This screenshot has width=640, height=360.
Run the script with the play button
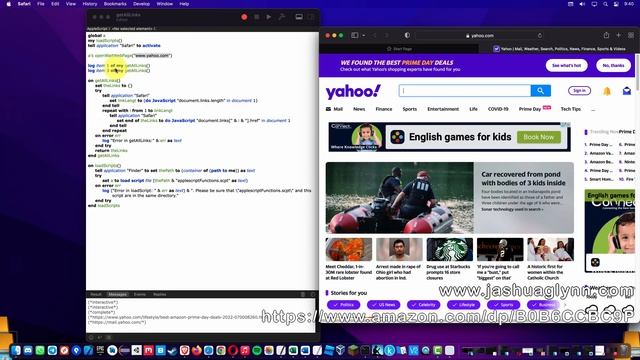point(269,17)
